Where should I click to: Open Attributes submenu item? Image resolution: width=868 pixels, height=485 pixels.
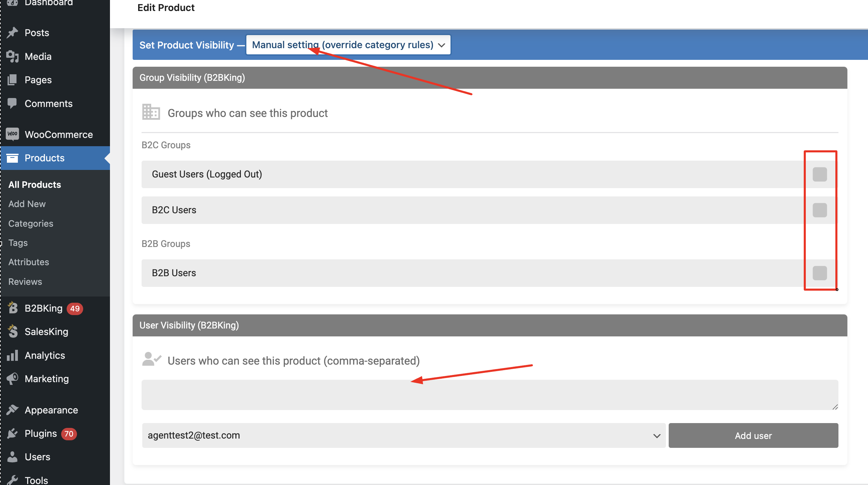(29, 262)
